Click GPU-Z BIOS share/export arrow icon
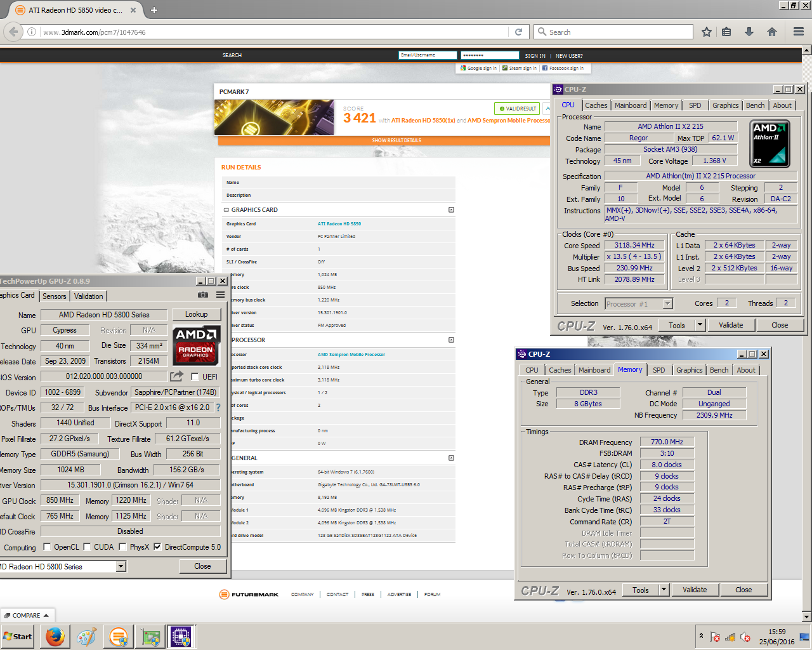This screenshot has width=812, height=650. tap(177, 376)
